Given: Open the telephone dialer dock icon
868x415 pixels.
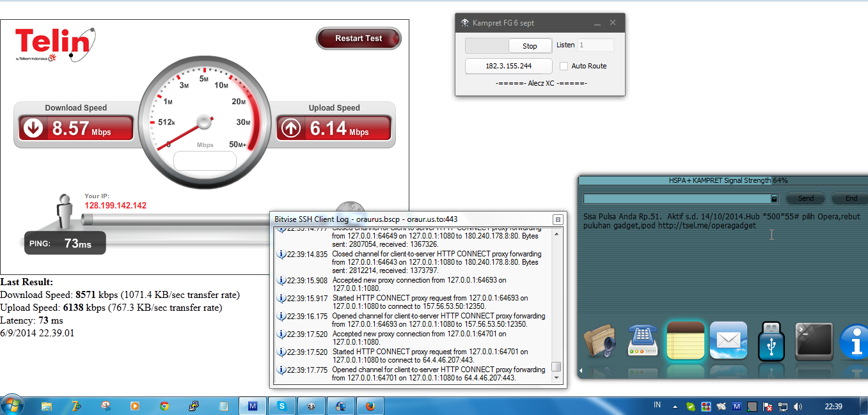Looking at the screenshot, I should pos(643,340).
